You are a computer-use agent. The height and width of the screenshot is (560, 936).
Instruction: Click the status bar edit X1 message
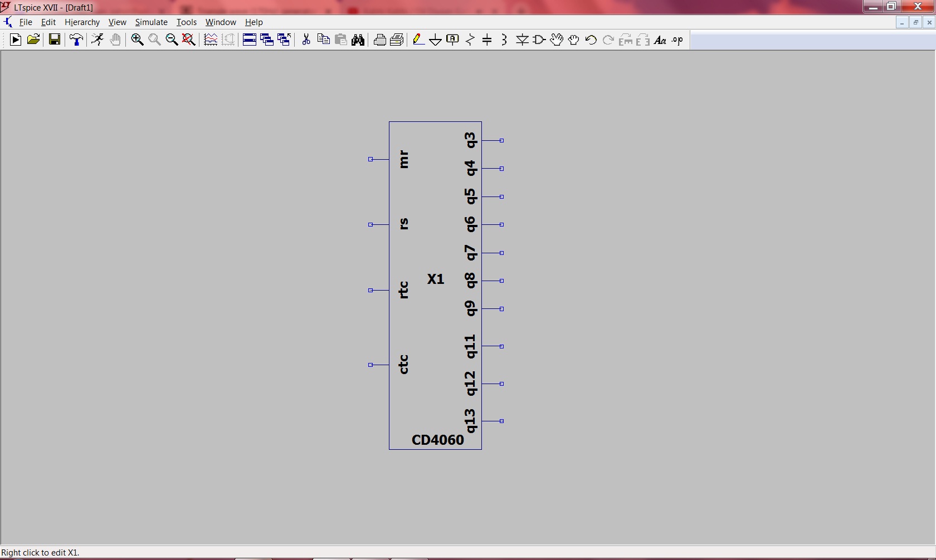pyautogui.click(x=40, y=553)
